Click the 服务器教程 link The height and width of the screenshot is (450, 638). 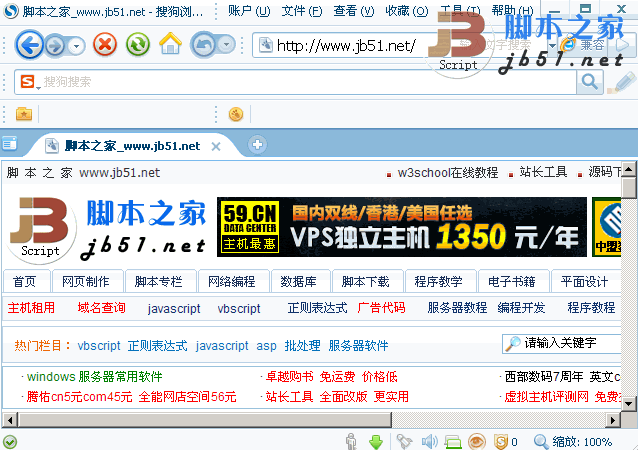(x=457, y=308)
